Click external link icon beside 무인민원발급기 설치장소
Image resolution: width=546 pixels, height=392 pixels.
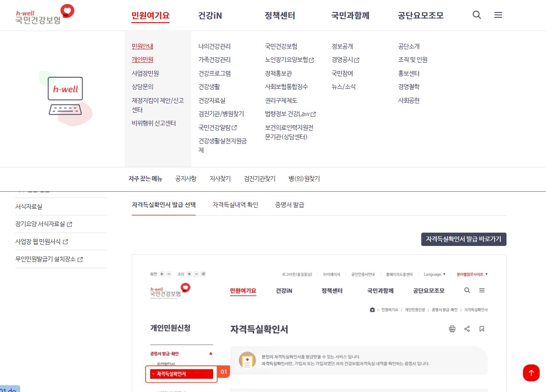pos(80,259)
